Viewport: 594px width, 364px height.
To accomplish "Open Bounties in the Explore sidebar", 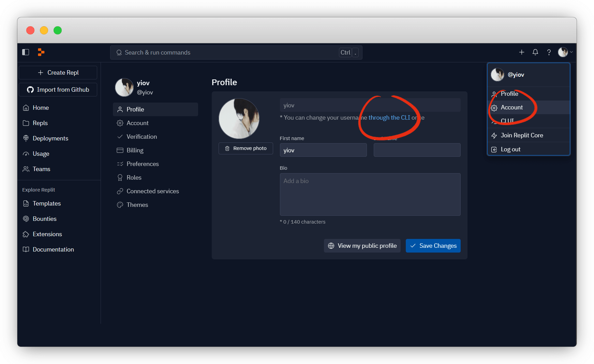I will click(44, 219).
